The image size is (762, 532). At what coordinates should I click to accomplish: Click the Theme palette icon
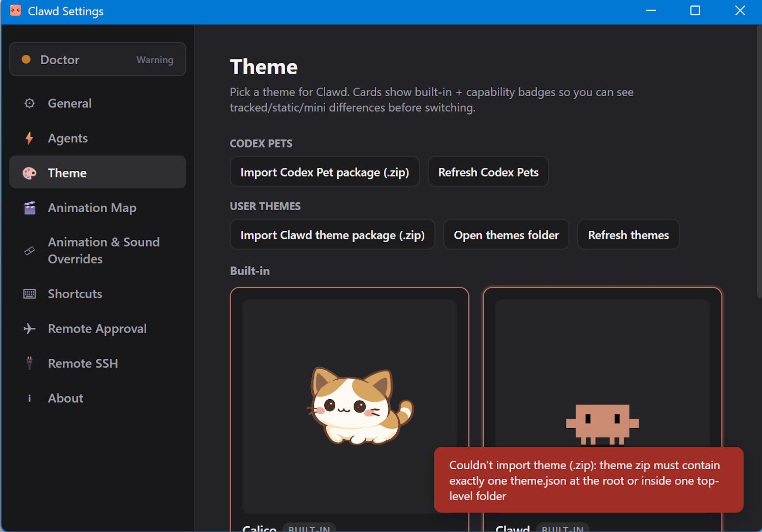tap(30, 173)
